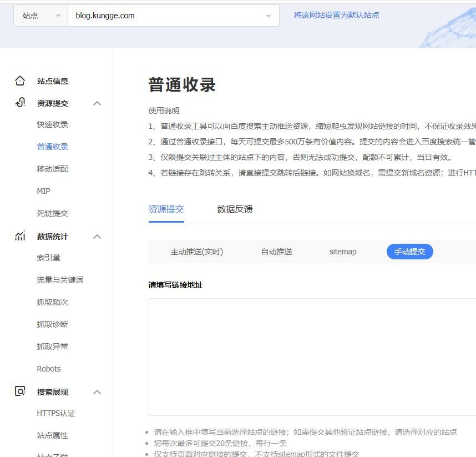Click the link icon next to 资源提交
The image size is (476, 457).
pos(20,103)
